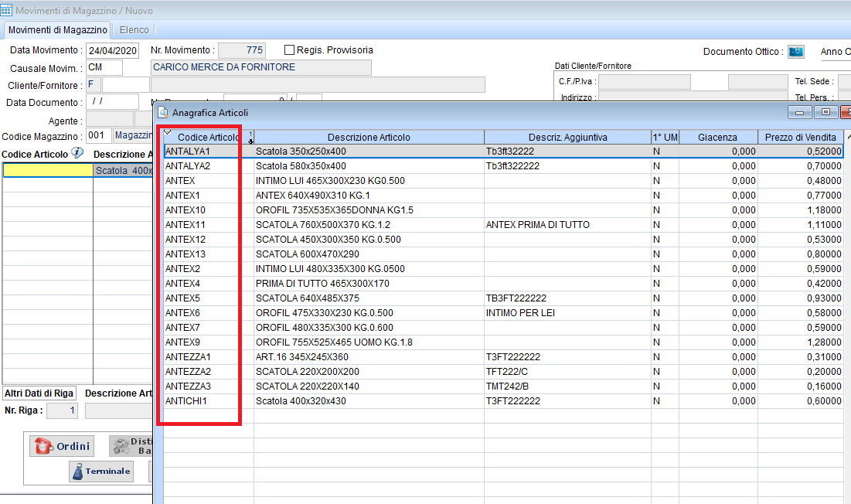This screenshot has width=851, height=504.
Task: Click the yellow Codice Articolo entry cell
Action: pyautogui.click(x=48, y=170)
